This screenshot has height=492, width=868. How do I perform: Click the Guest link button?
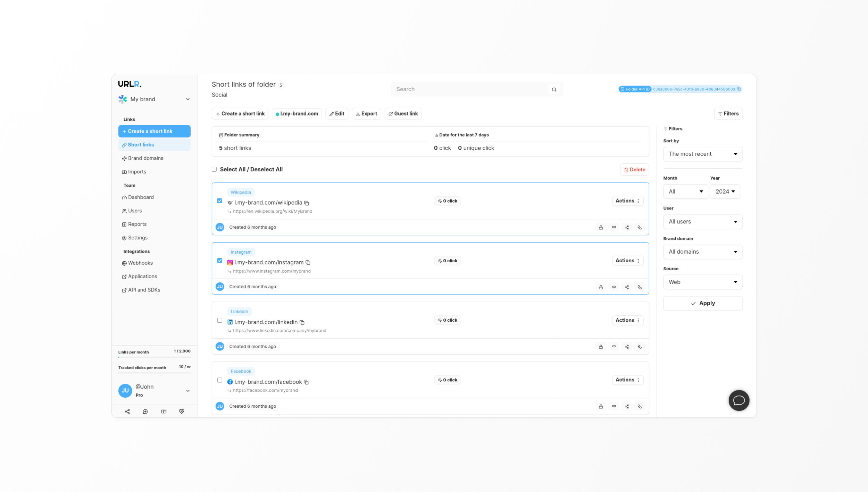[x=403, y=114]
